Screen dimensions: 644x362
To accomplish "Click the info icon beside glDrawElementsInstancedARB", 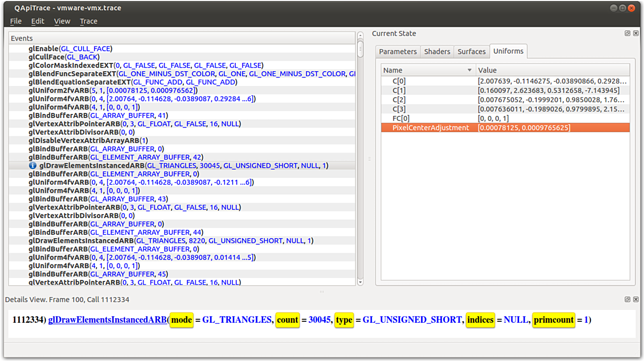I will 33,166.
